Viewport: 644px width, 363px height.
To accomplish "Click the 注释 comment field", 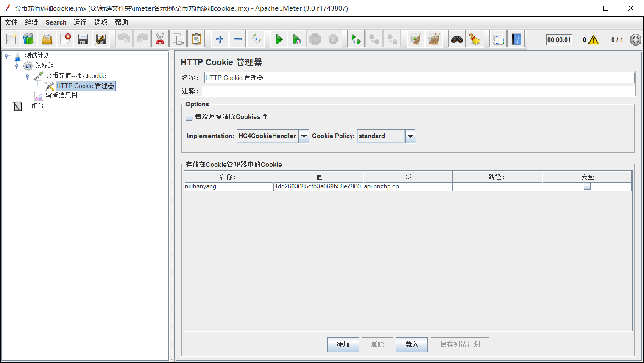I will pyautogui.click(x=418, y=91).
